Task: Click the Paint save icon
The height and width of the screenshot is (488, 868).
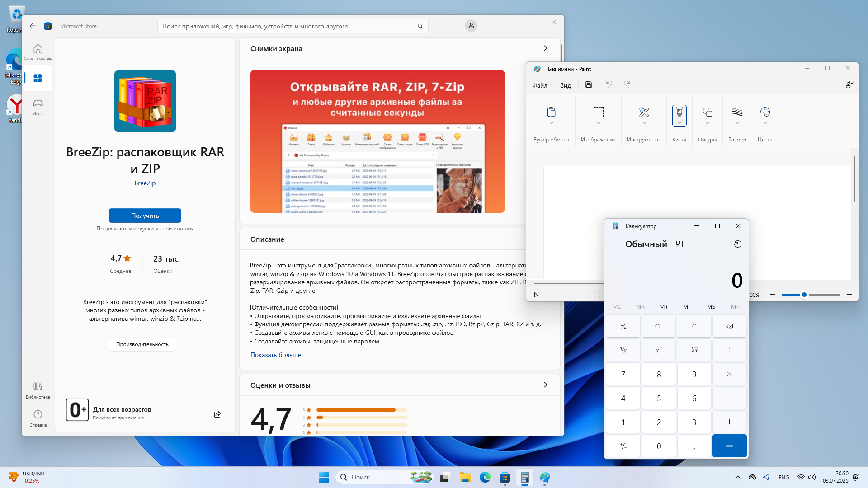Action: [589, 84]
